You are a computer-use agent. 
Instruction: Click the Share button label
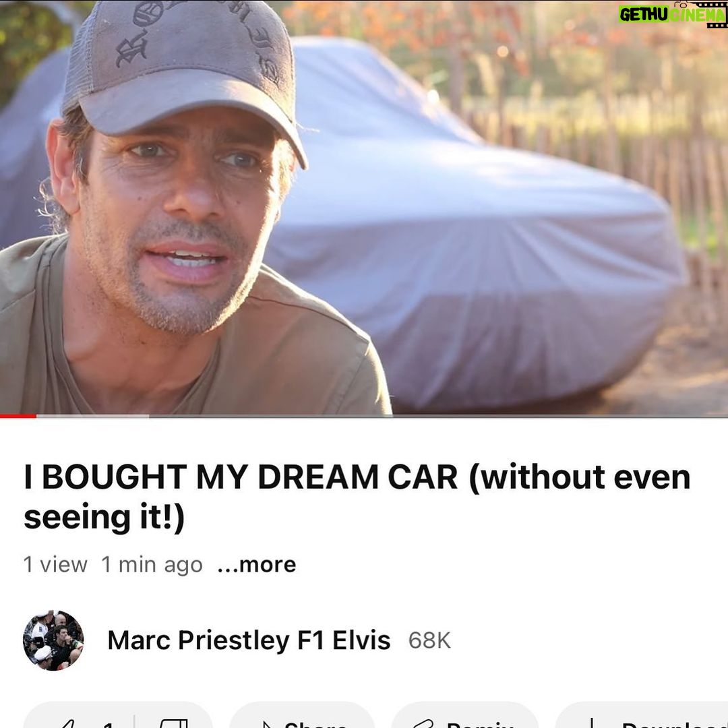click(315, 724)
